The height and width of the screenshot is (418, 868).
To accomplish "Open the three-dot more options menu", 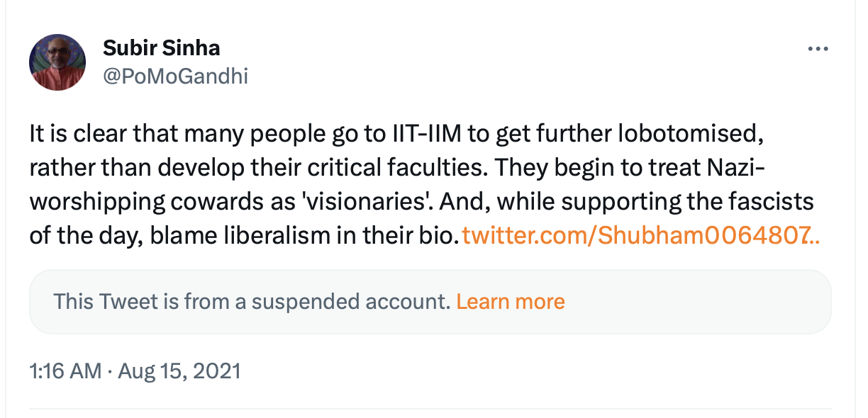I will click(x=818, y=49).
